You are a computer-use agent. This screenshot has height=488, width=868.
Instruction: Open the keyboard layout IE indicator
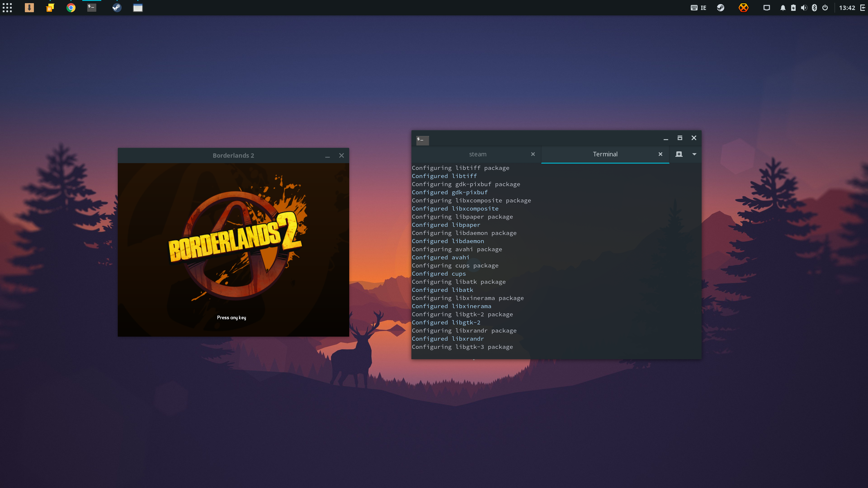(x=698, y=8)
